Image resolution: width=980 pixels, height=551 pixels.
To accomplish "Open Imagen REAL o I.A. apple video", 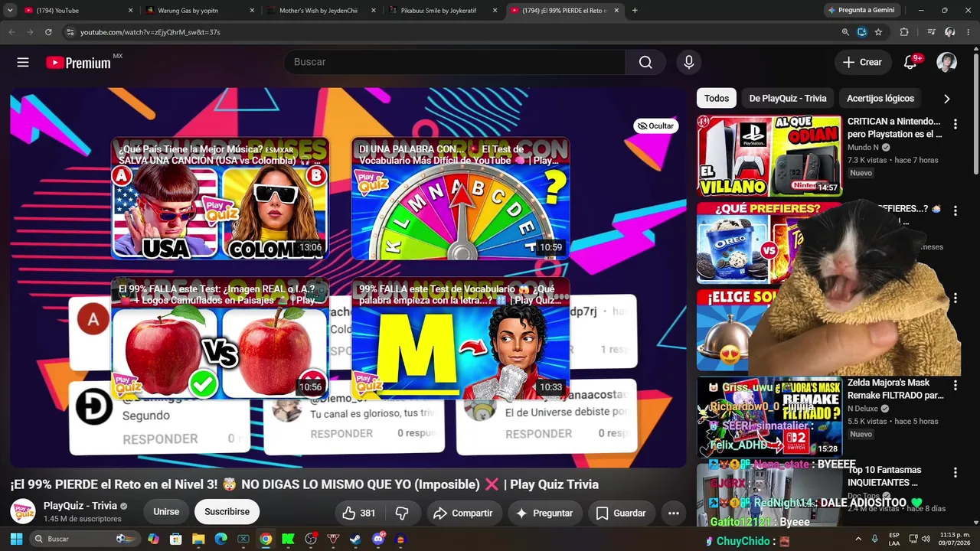I will point(220,338).
